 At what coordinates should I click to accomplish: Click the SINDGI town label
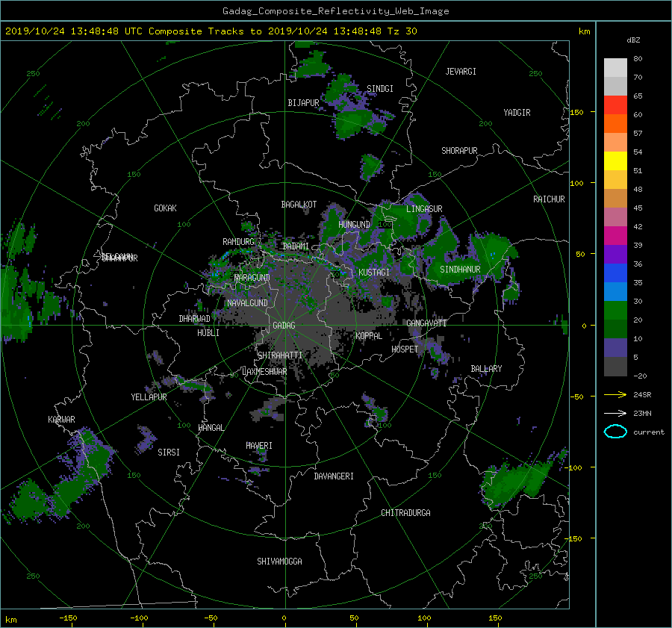380,89
